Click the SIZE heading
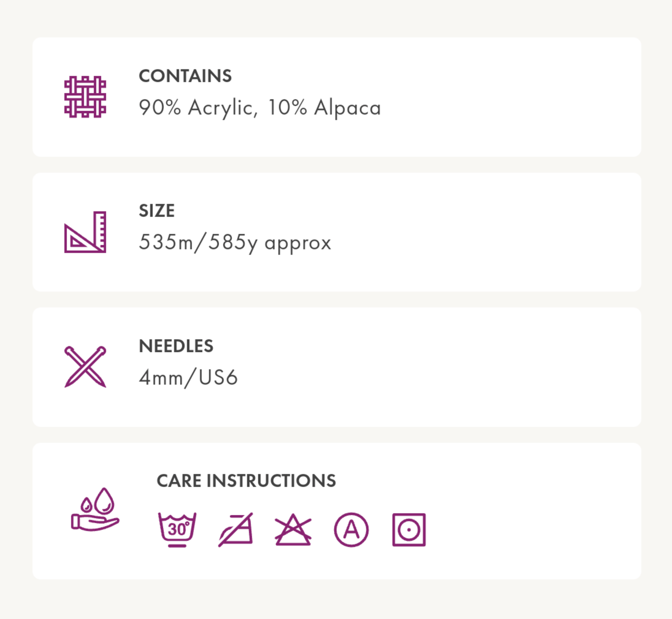672x619 pixels. click(157, 211)
